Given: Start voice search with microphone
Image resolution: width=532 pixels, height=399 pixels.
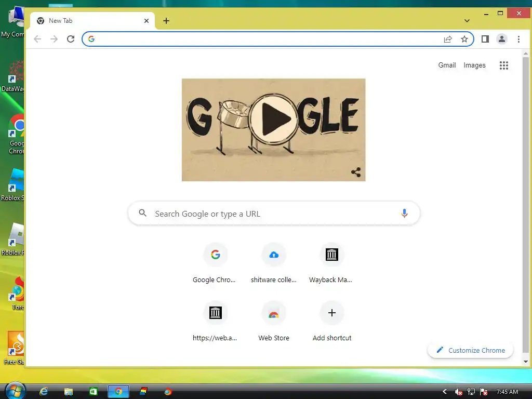Looking at the screenshot, I should pos(404,214).
